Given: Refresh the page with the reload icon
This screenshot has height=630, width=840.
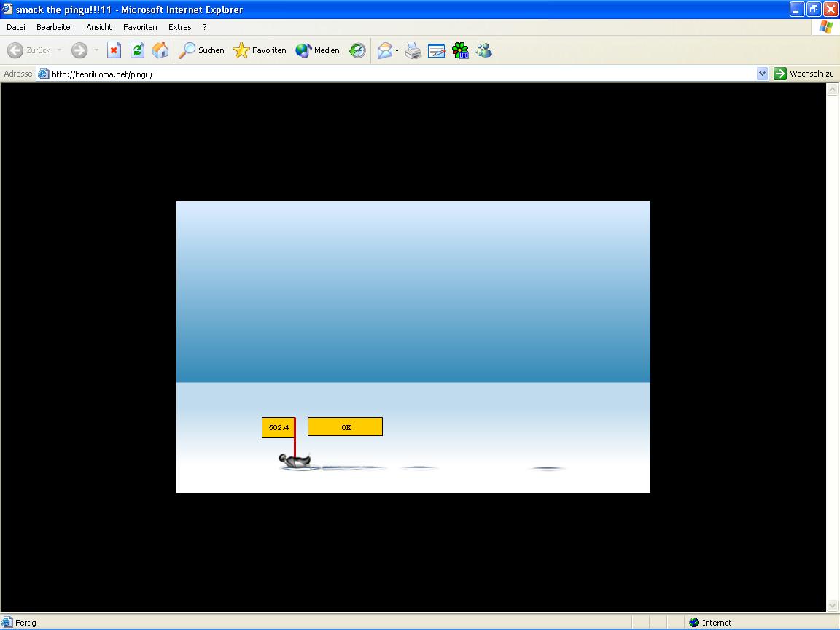Looking at the screenshot, I should point(137,50).
